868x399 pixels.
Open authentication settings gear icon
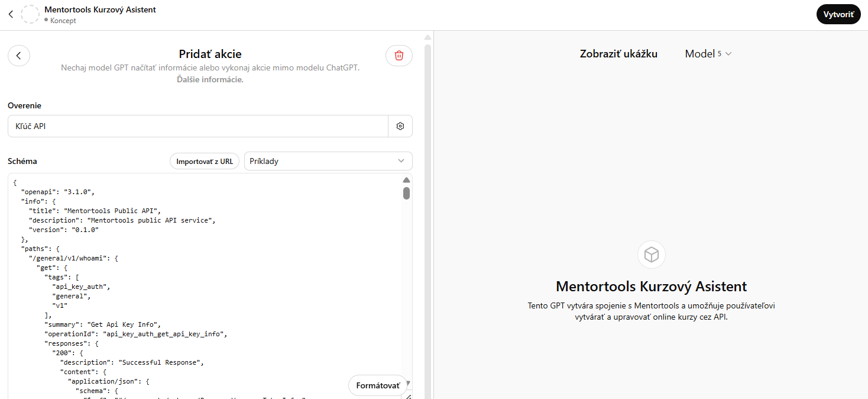click(x=400, y=126)
